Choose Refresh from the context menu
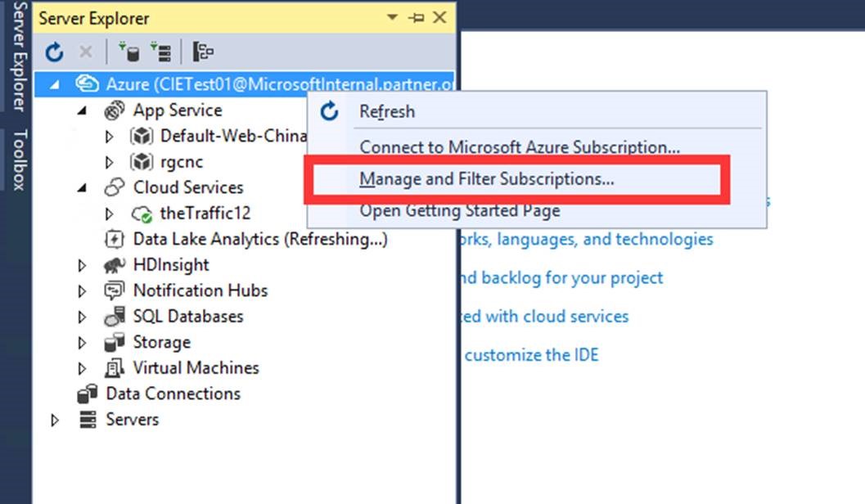The width and height of the screenshot is (865, 504). pyautogui.click(x=387, y=112)
